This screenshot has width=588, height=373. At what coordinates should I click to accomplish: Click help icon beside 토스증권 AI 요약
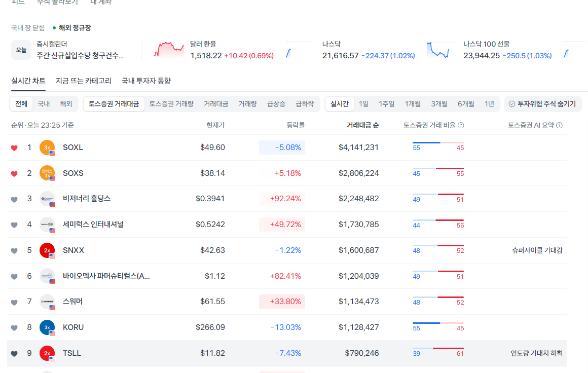(x=559, y=125)
